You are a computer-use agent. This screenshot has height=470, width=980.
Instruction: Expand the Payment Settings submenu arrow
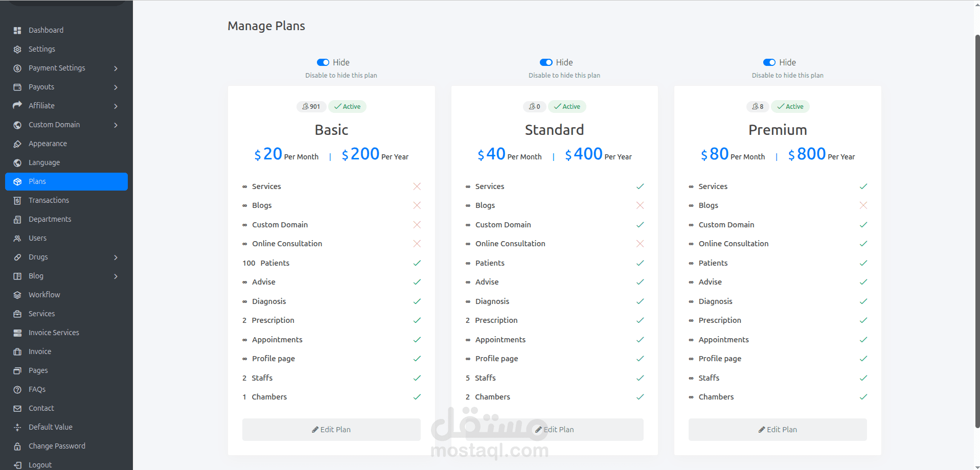116,68
